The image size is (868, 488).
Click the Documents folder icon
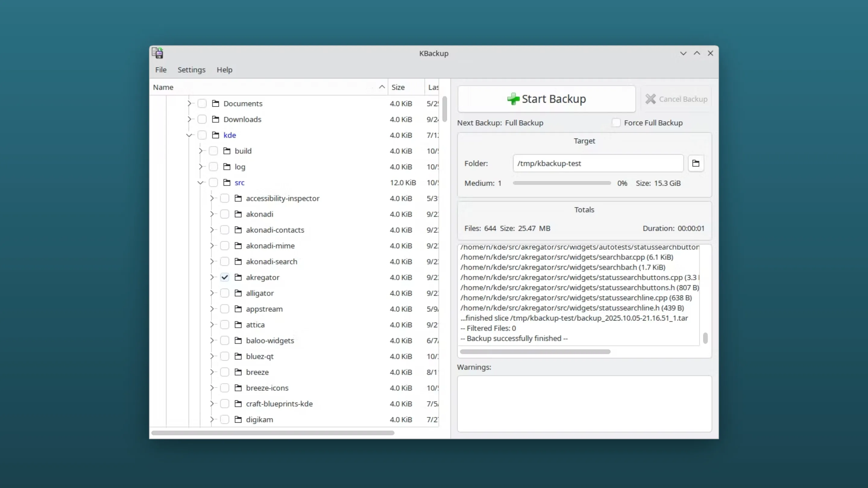pos(216,103)
